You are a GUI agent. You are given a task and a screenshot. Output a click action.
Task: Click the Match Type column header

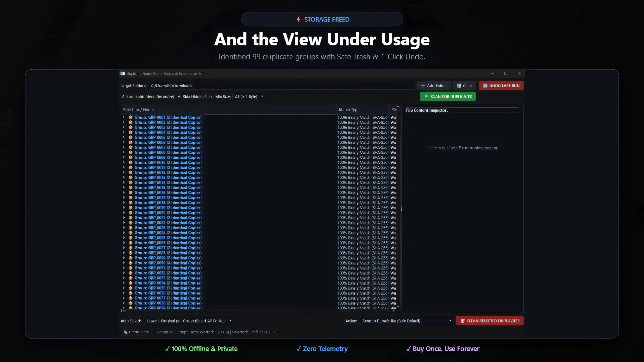(x=363, y=110)
